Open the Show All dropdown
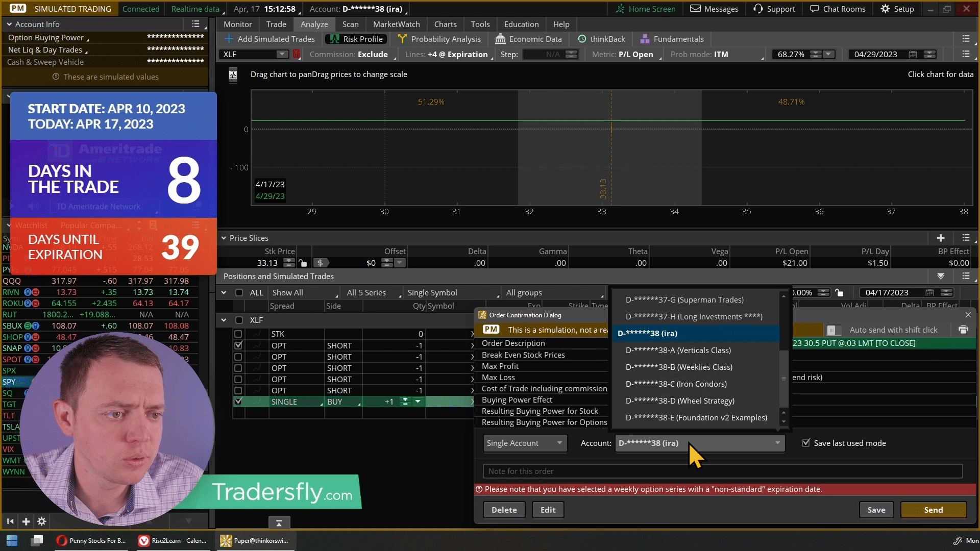Viewport: 980px width, 551px height. (305, 292)
